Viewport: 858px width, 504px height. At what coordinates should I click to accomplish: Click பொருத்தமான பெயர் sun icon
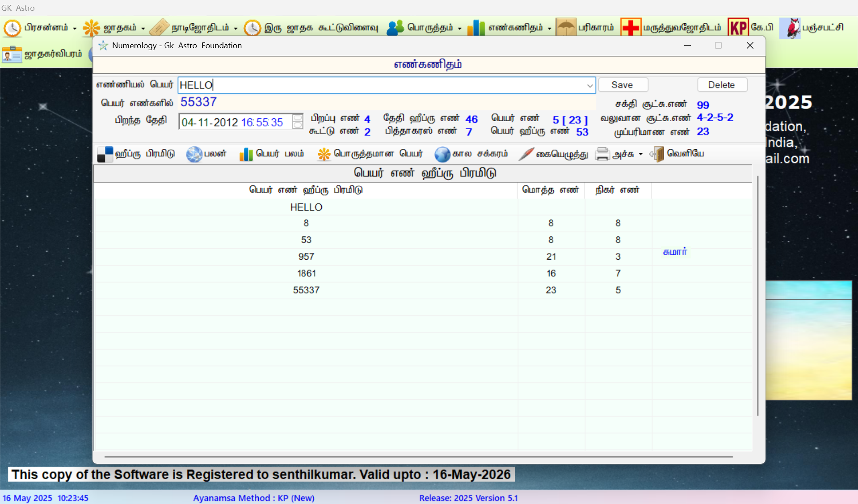click(x=324, y=154)
